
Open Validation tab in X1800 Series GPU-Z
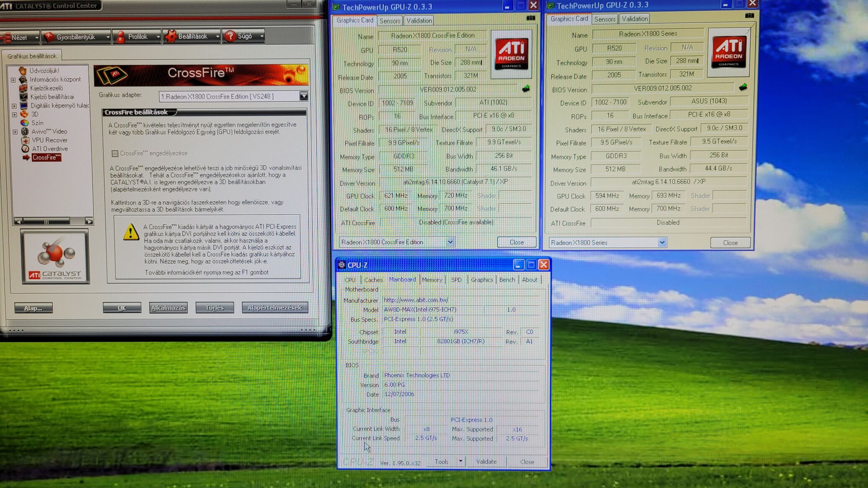[635, 19]
